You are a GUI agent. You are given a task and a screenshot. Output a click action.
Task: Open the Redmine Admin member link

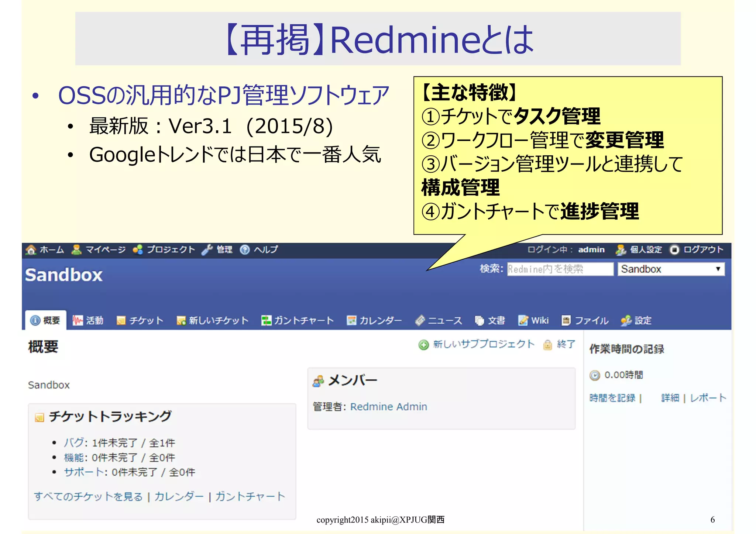pyautogui.click(x=389, y=407)
